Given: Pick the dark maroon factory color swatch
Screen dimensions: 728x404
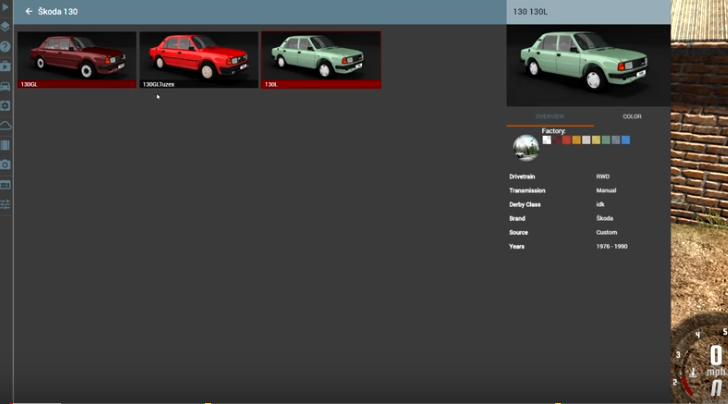Looking at the screenshot, I should (x=557, y=140).
